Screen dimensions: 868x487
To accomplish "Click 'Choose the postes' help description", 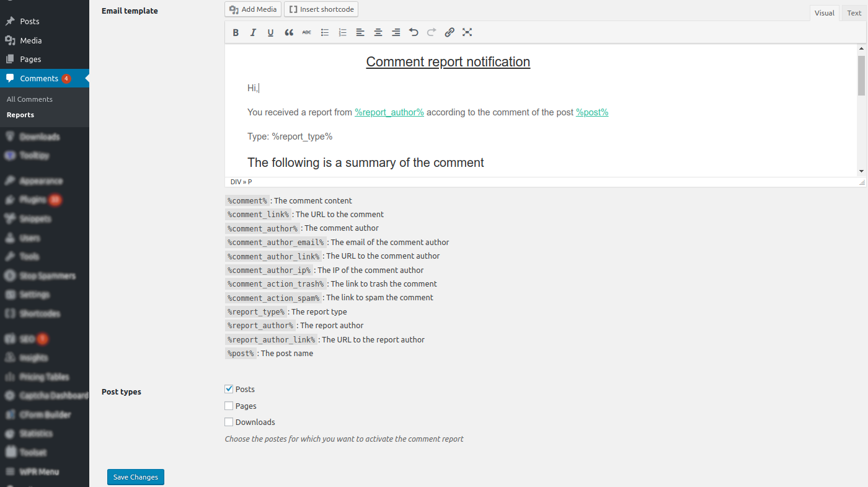I will pyautogui.click(x=344, y=439).
